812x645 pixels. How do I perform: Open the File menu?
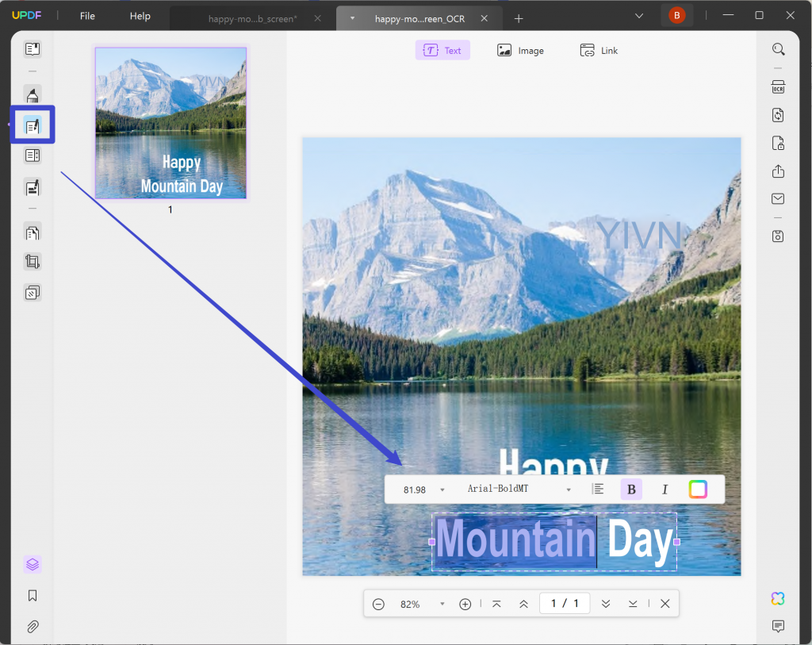tap(86, 15)
